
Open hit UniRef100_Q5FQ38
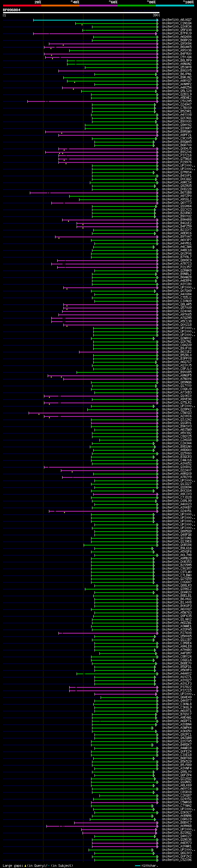coord(177,30)
